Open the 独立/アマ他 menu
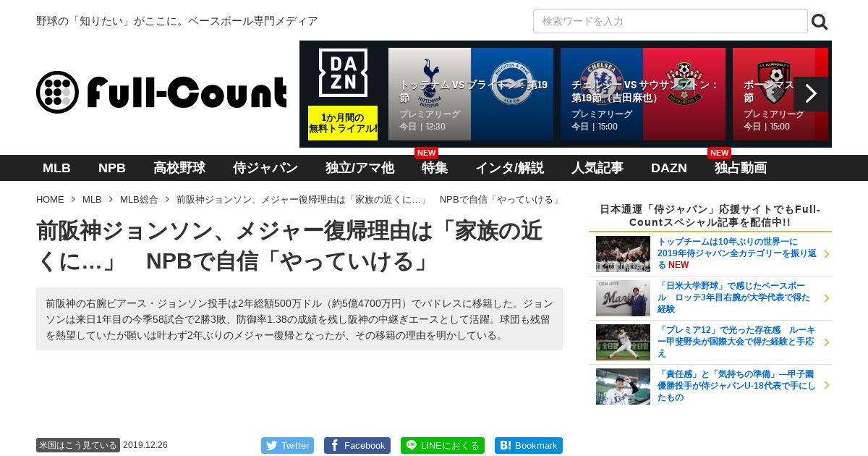Image resolution: width=868 pixels, height=456 pixels. coord(359,168)
